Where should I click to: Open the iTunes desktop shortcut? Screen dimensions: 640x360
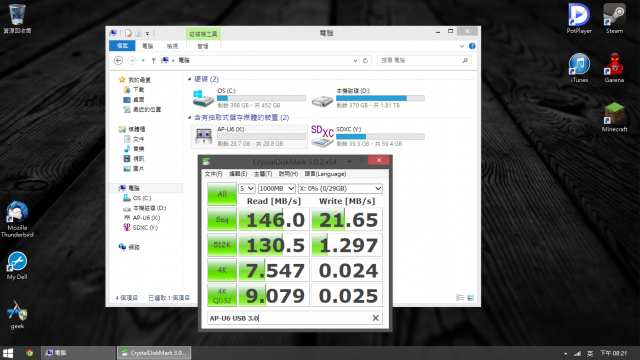pyautogui.click(x=579, y=68)
